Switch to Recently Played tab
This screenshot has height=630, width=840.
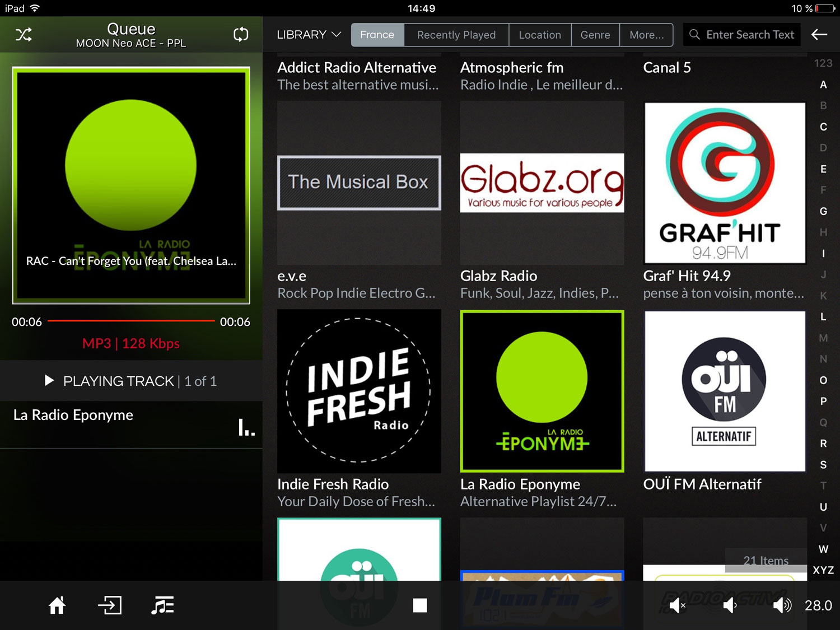pos(456,35)
